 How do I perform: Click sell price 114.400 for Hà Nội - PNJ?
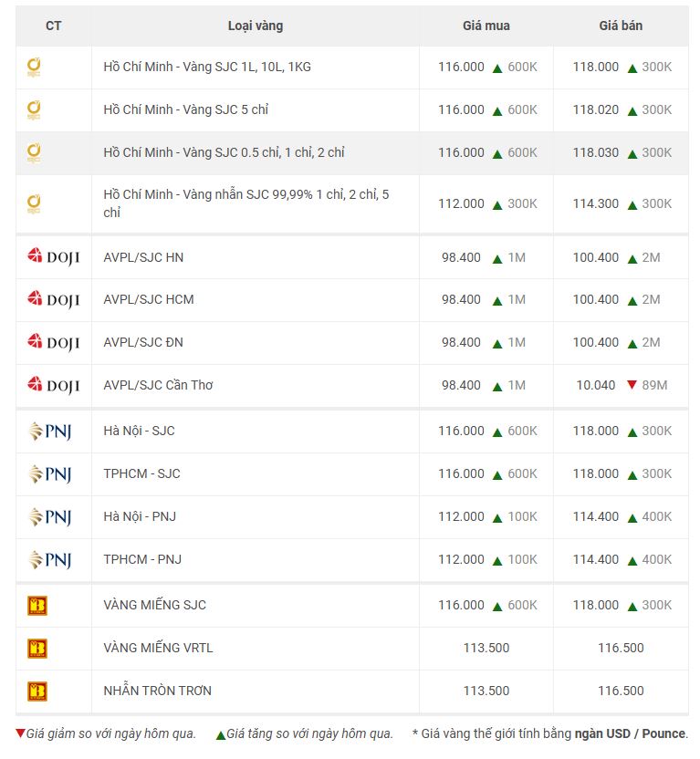596,517
